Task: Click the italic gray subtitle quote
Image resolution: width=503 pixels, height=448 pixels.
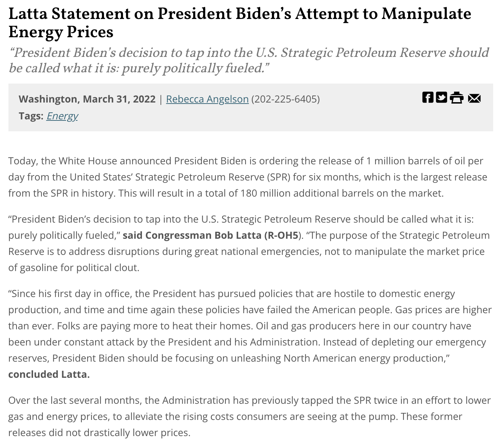Action: (249, 60)
